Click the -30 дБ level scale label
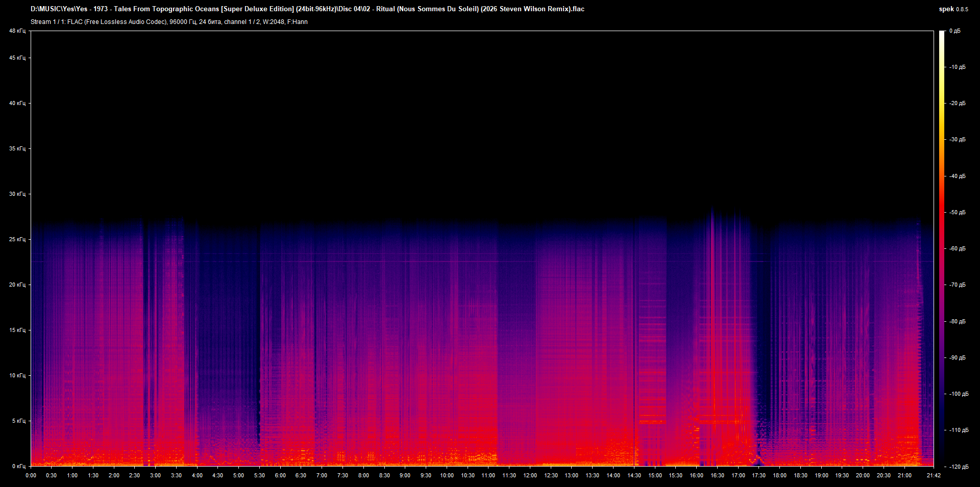 tap(958, 139)
